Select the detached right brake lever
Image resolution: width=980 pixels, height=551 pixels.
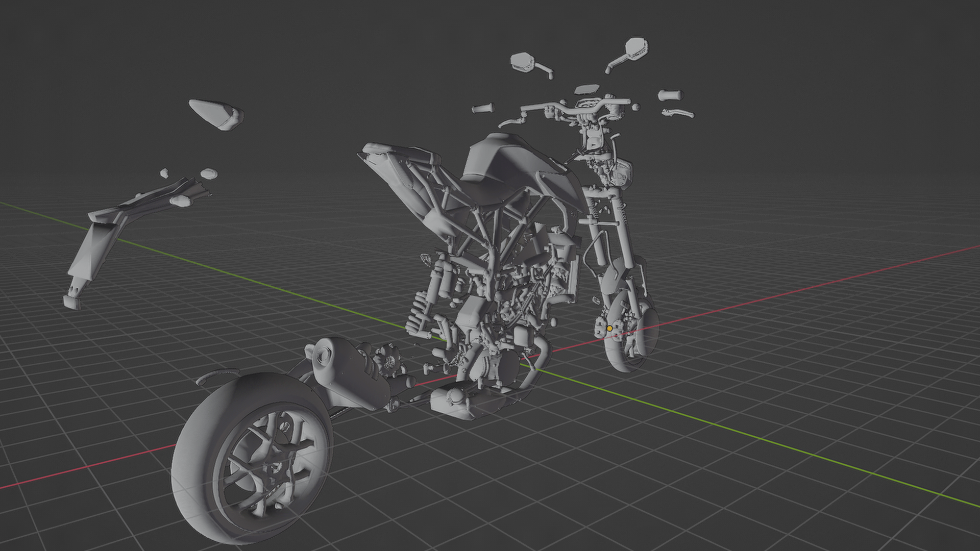677,113
